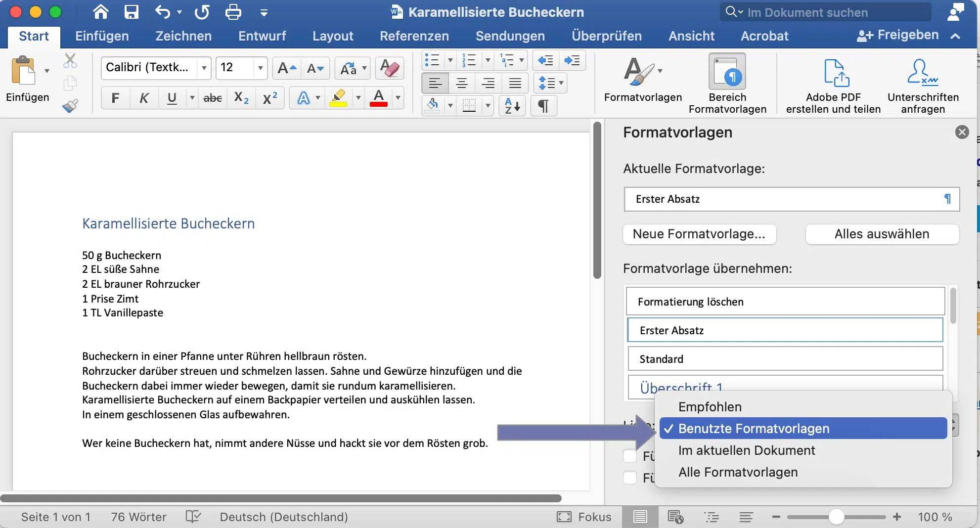Toggle bold F formatting
This screenshot has width=980, height=528.
point(115,98)
